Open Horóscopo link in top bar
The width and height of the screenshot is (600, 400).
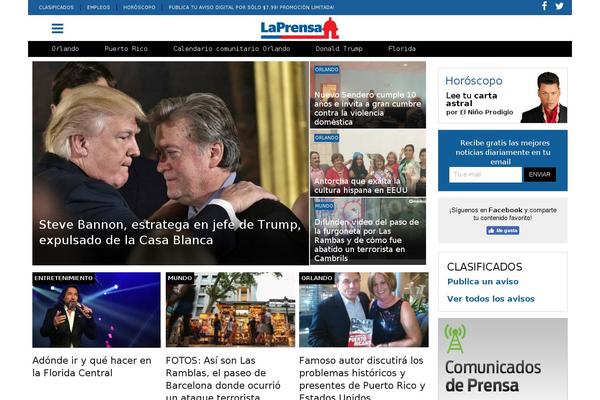pyautogui.click(x=139, y=7)
